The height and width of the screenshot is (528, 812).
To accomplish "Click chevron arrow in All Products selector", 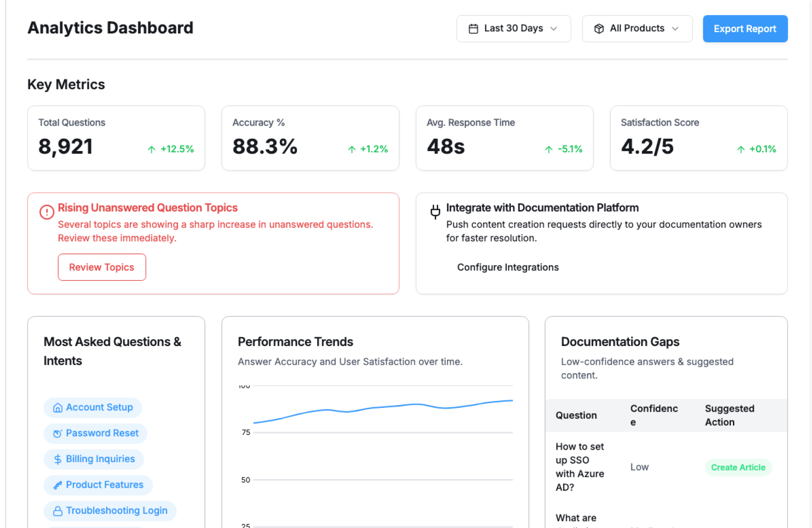I will tap(675, 29).
